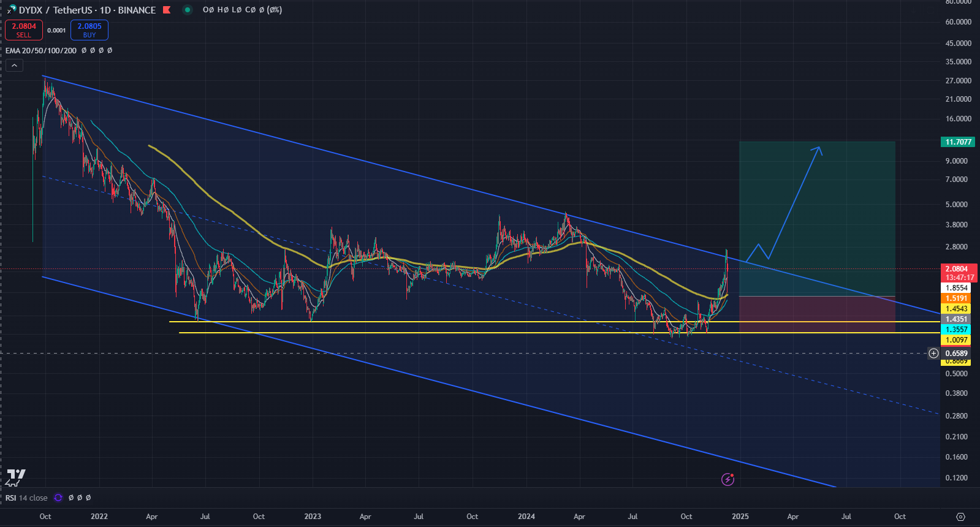Click the yellow 1.4543 price label
The width and height of the screenshot is (980, 527).
point(956,309)
